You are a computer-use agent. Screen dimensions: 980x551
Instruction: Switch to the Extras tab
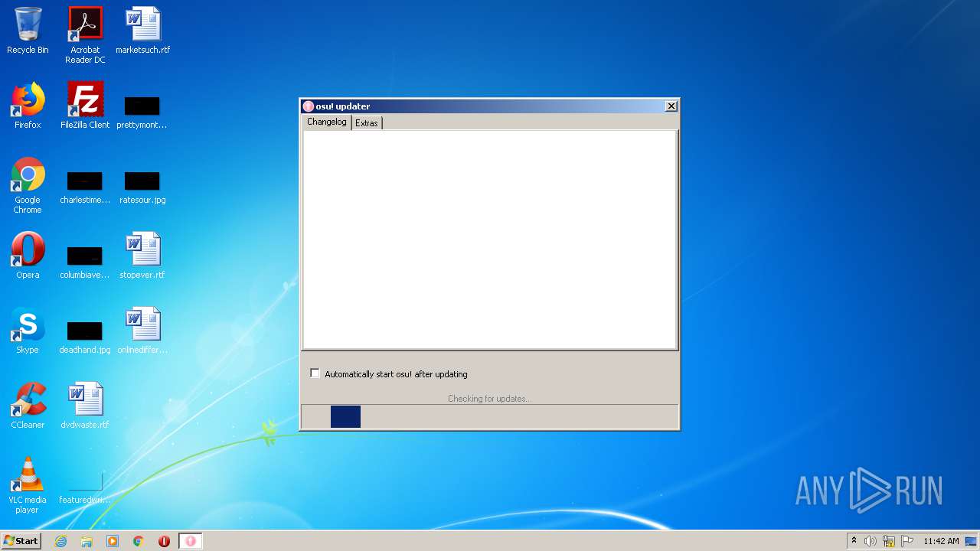(367, 123)
